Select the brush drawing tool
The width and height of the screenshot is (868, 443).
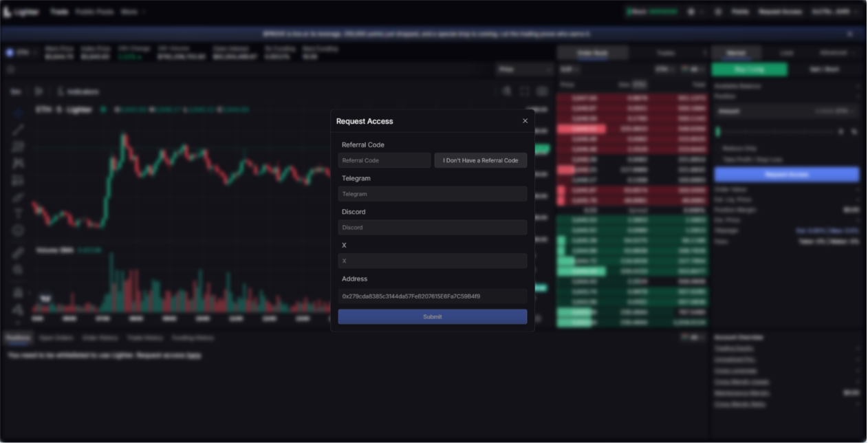tap(18, 197)
